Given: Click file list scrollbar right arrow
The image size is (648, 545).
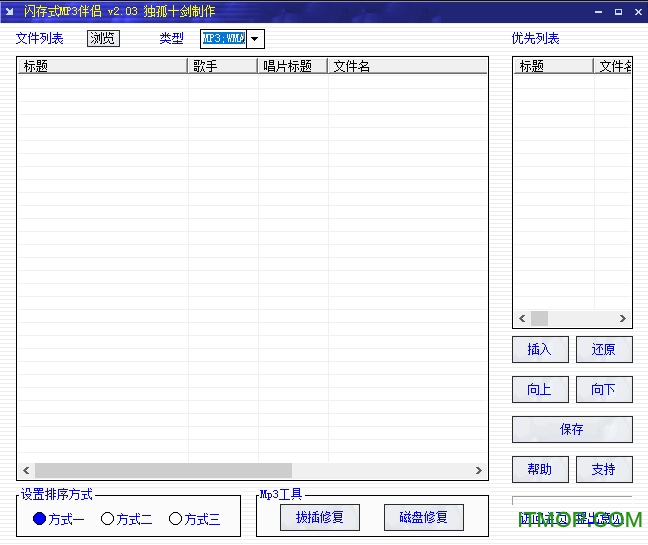Looking at the screenshot, I should pos(479,470).
